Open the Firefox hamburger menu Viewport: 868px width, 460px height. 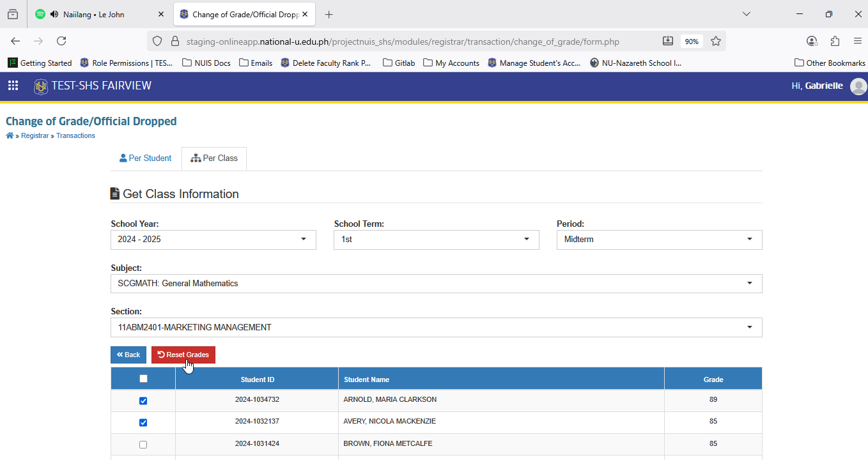[x=858, y=41]
